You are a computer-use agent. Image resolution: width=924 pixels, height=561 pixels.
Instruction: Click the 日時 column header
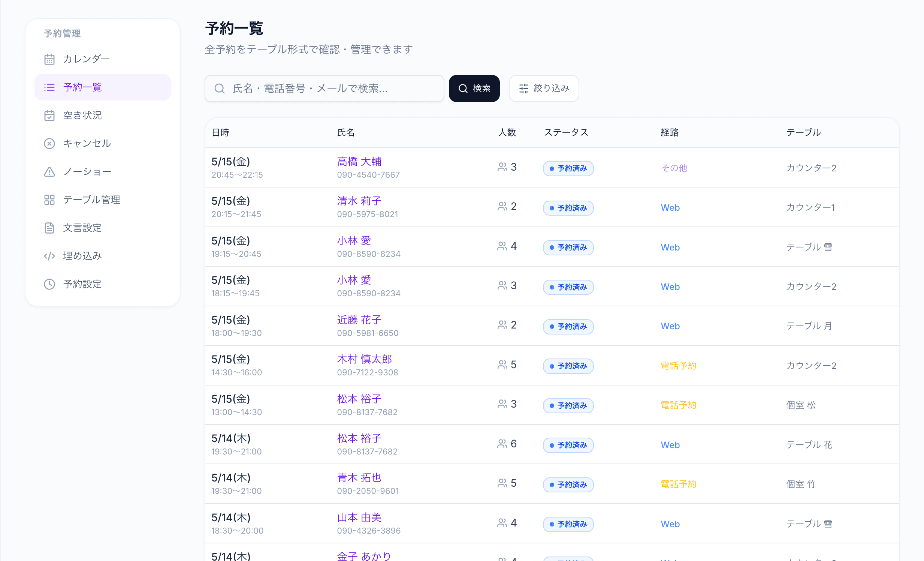tap(220, 132)
